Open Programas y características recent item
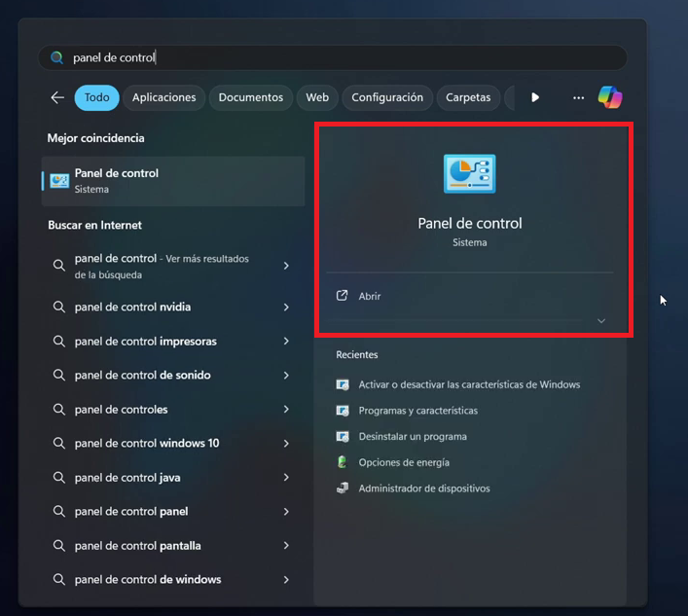The height and width of the screenshot is (616, 688). [x=418, y=411]
